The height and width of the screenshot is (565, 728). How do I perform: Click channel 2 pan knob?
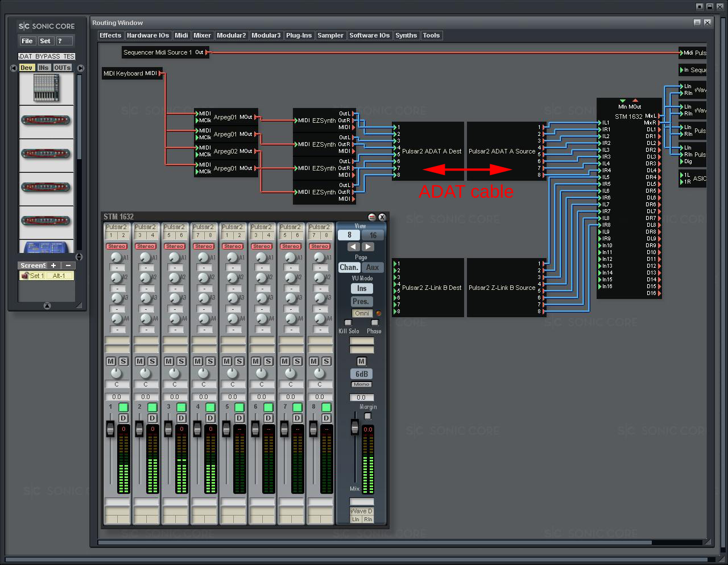pyautogui.click(x=146, y=373)
